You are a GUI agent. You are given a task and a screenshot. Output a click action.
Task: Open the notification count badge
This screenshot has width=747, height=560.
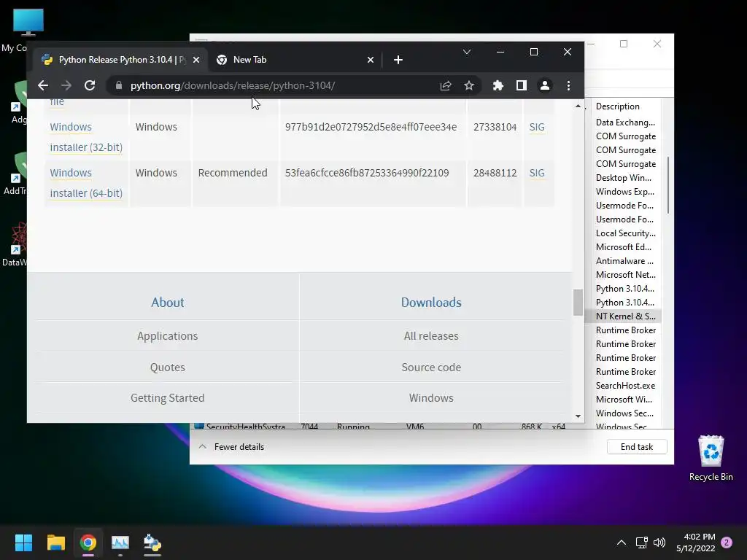pos(727,542)
